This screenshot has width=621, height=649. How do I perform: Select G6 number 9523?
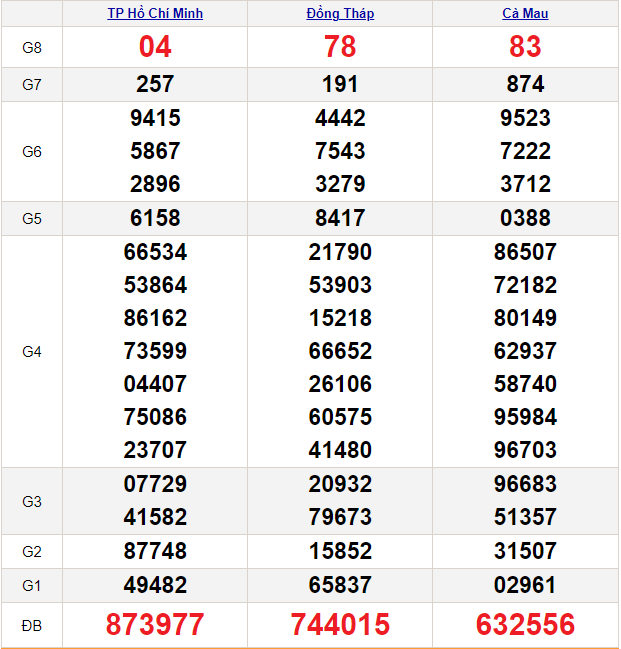click(525, 118)
